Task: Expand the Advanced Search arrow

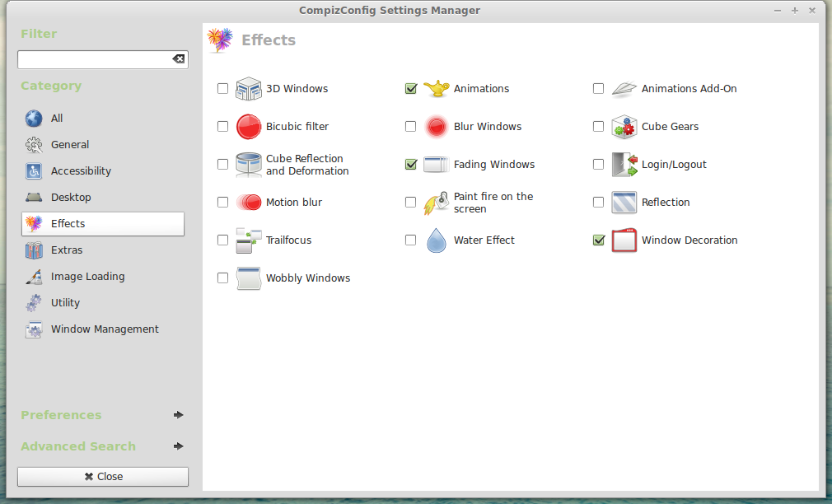Action: click(179, 446)
